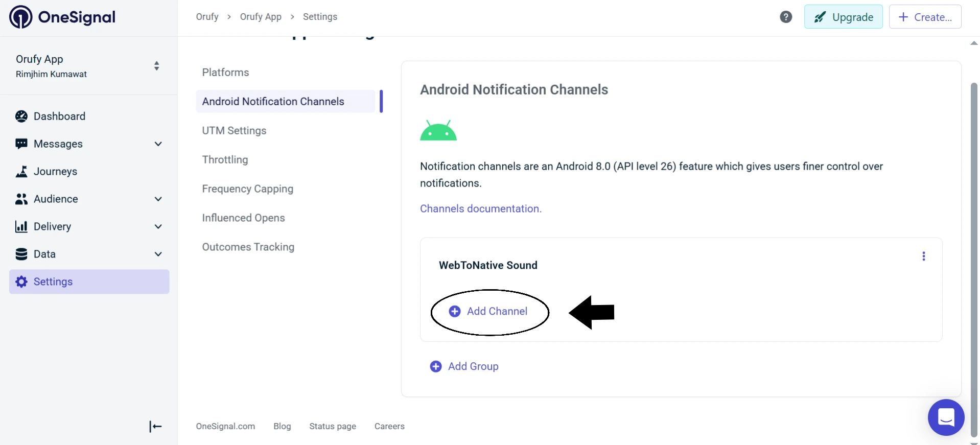Image resolution: width=980 pixels, height=445 pixels.
Task: Click the Add Group label
Action: point(473,367)
